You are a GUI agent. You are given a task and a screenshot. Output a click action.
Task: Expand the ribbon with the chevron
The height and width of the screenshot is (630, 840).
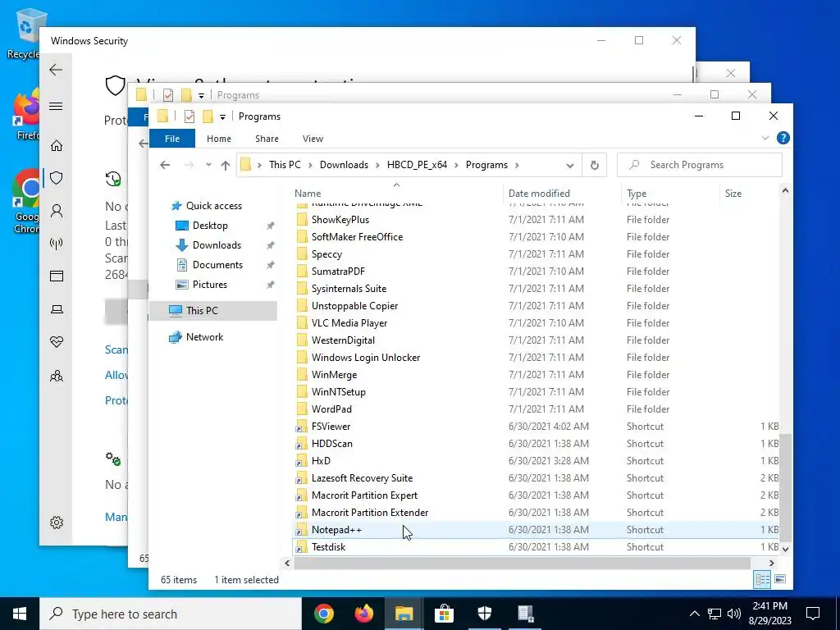pos(765,138)
